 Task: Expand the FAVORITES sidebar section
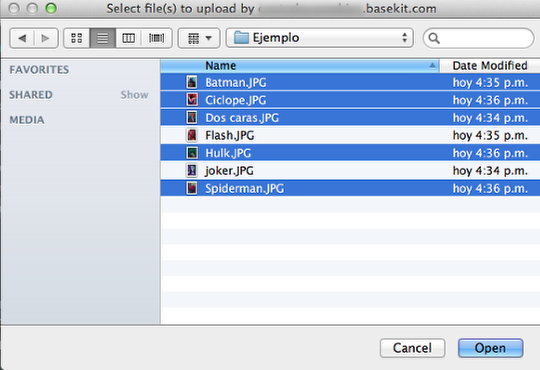pyautogui.click(x=39, y=70)
